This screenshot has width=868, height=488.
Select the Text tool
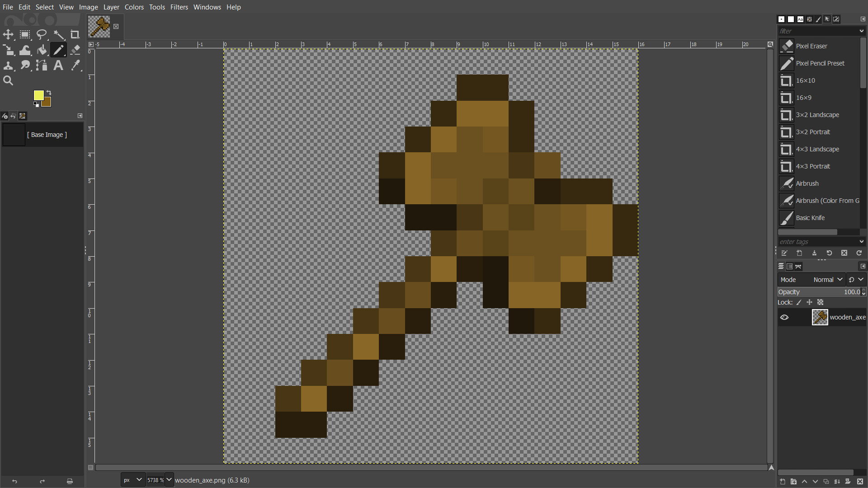pyautogui.click(x=58, y=66)
